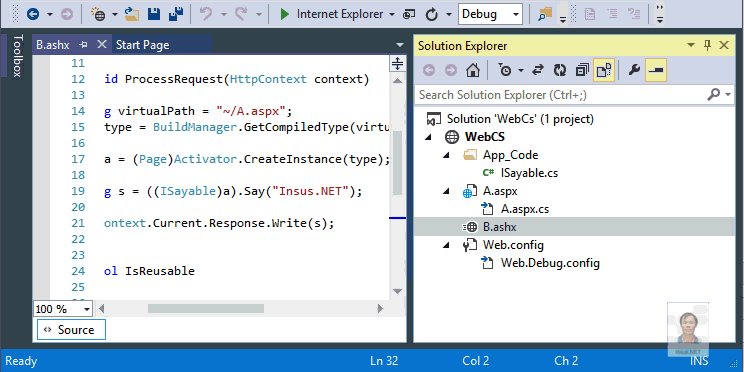
Task: Toggle pin on the B.ashx tab
Action: (84, 45)
